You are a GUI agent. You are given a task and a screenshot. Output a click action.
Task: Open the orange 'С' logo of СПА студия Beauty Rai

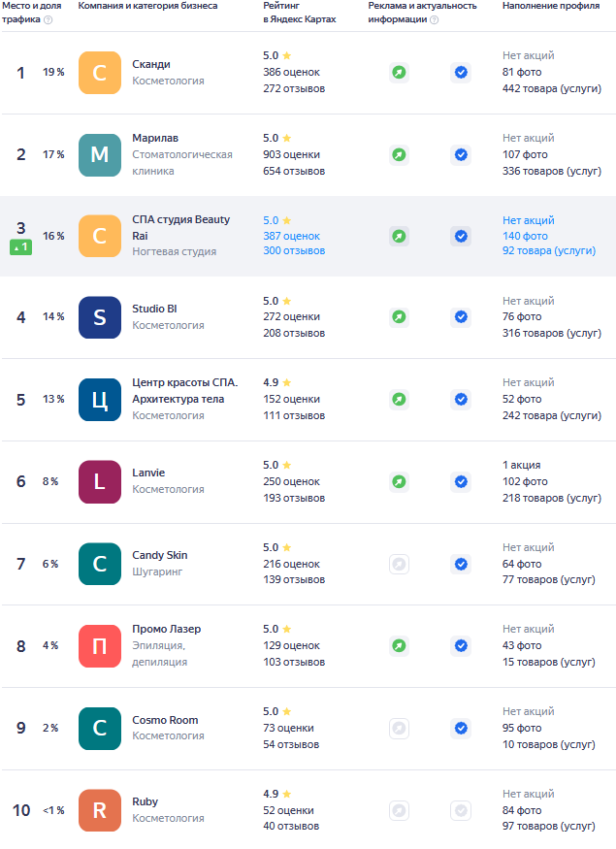pos(100,236)
